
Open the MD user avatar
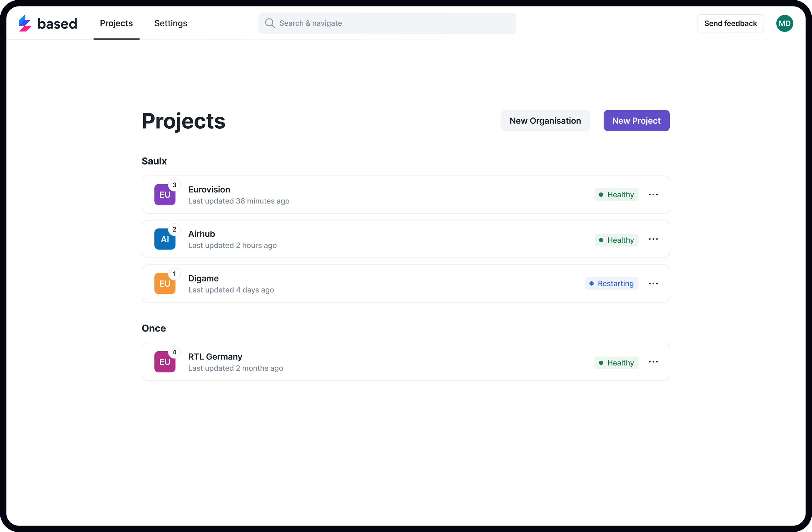click(784, 23)
